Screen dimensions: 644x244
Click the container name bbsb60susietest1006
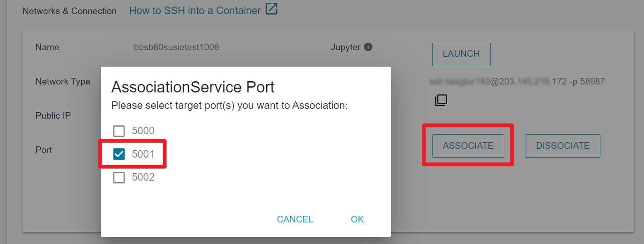(177, 47)
